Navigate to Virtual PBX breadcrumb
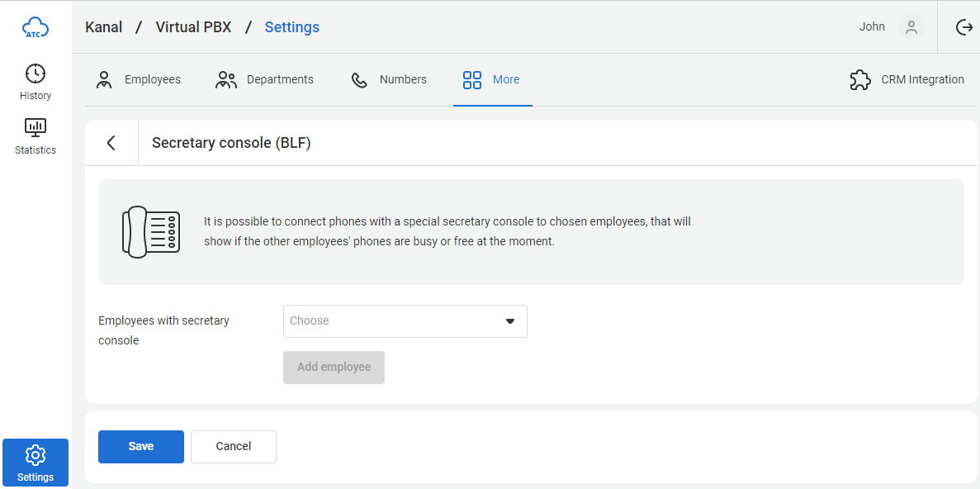The image size is (980, 489). (x=193, y=27)
